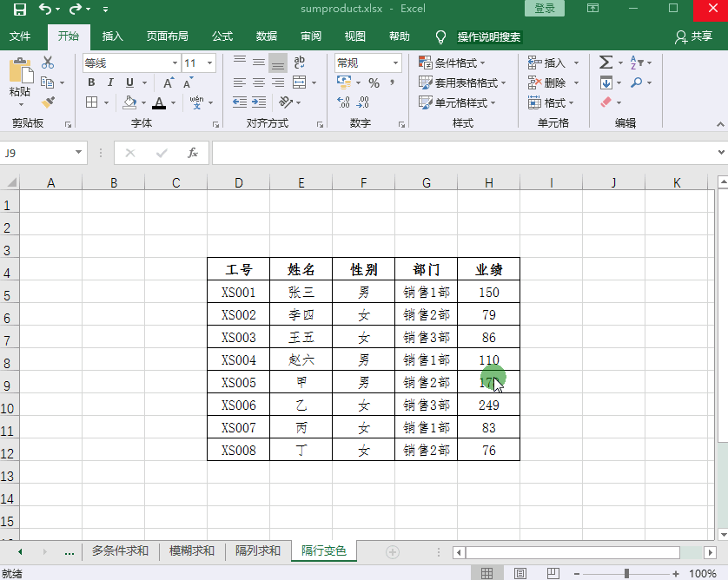The image size is (728, 580).
Task: Apply cell borders icon
Action: tap(92, 102)
